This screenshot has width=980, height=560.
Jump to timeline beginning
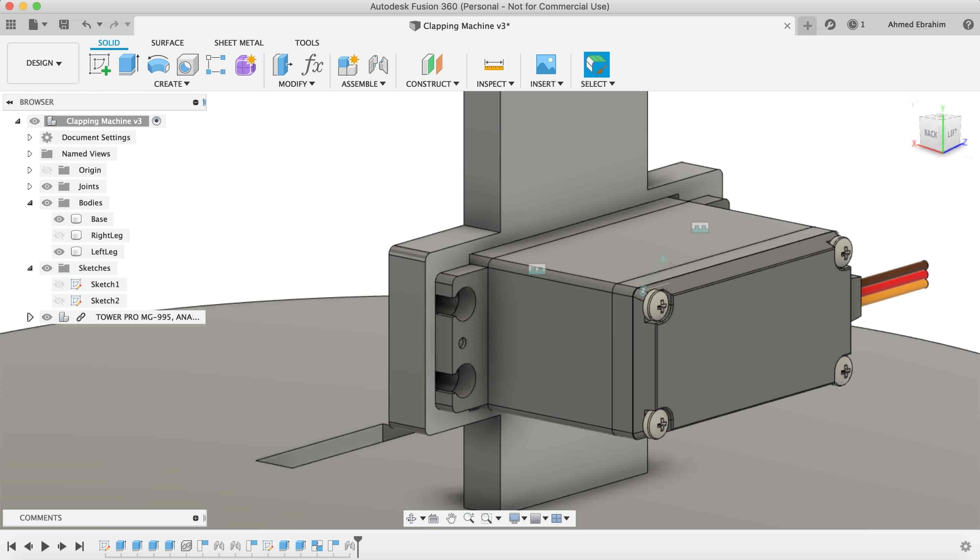(x=12, y=546)
